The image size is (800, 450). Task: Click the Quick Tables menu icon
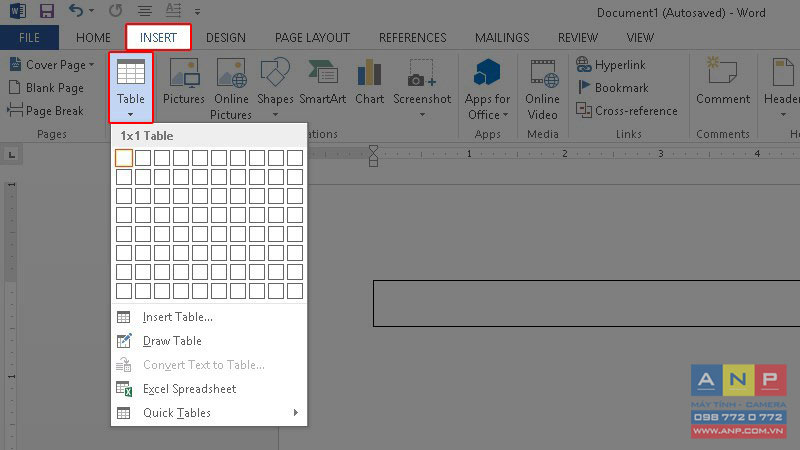pyautogui.click(x=123, y=413)
